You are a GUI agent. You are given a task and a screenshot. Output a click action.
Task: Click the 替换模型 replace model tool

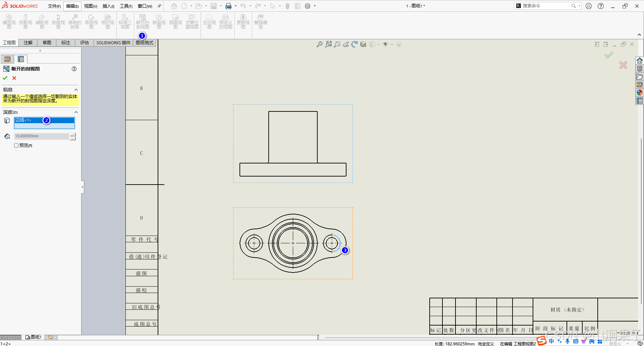(x=261, y=21)
